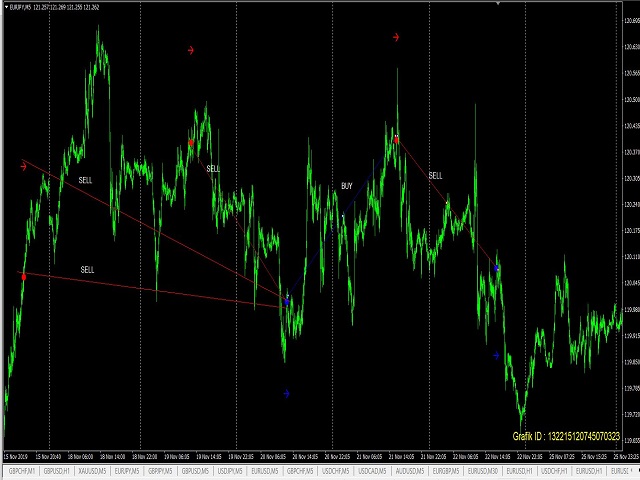Select the blue arrow below the 22 Nov exit
Image resolution: width=640 pixels, height=480 pixels.
click(x=496, y=356)
